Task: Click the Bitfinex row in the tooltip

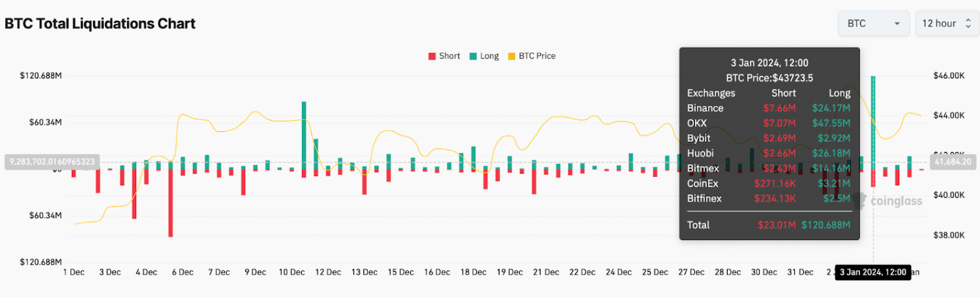Action: point(769,198)
